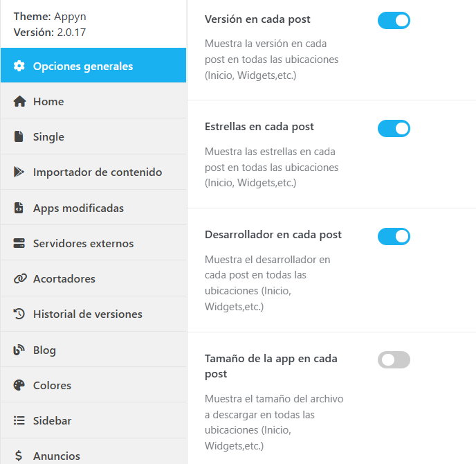Disable the Versión en cada post toggle

coord(394,21)
